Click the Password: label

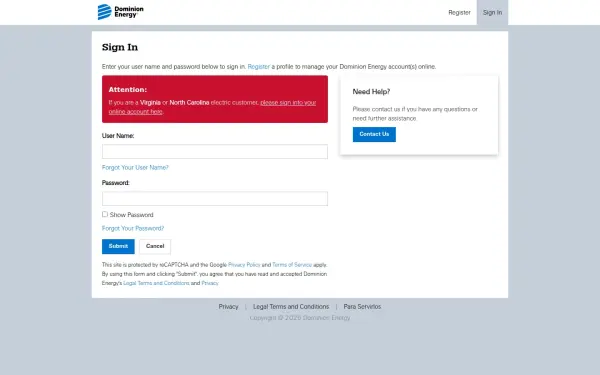116,183
